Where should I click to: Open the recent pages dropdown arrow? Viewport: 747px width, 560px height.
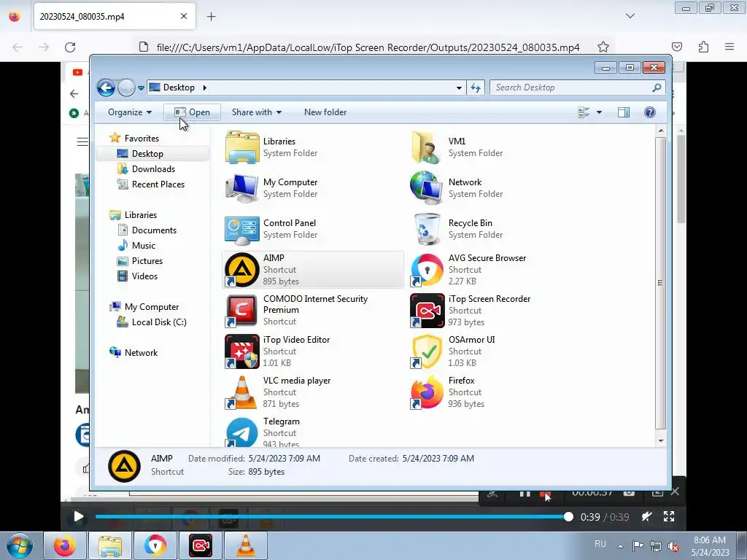click(141, 88)
